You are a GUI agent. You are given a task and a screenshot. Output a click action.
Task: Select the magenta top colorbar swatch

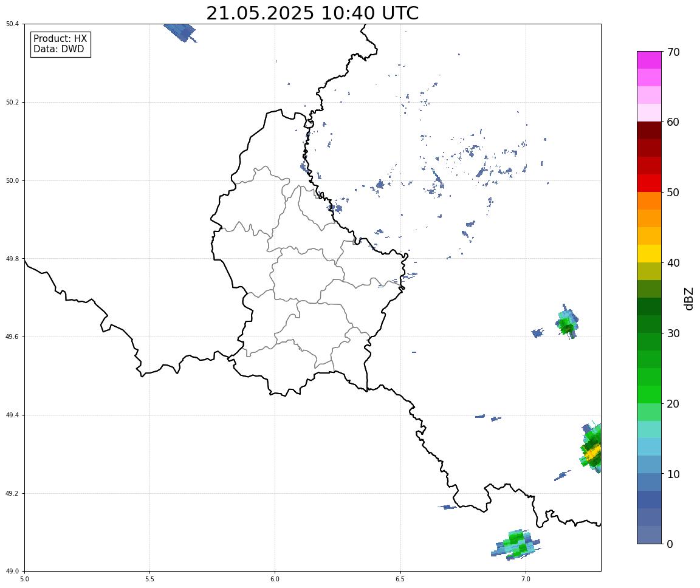pos(649,60)
